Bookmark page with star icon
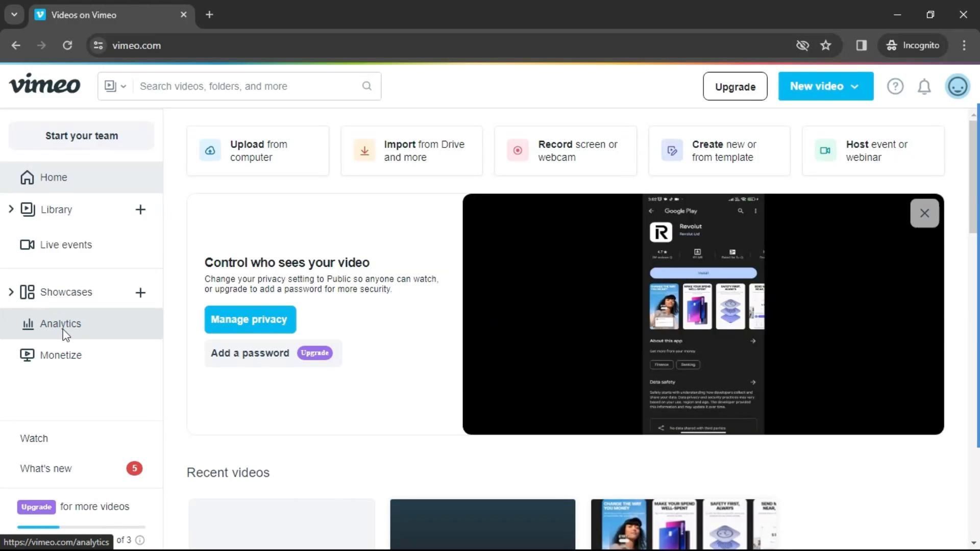980x551 pixels. [x=825, y=45]
